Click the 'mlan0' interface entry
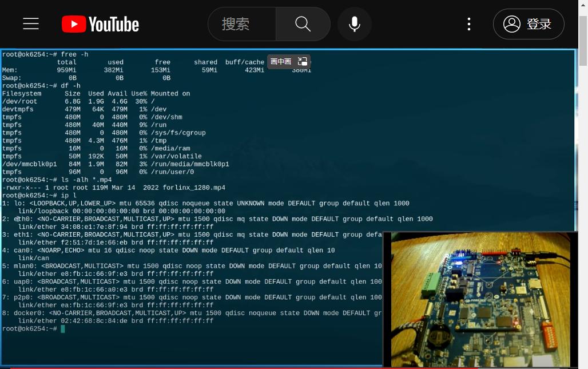The width and height of the screenshot is (588, 369). pyautogui.click(x=192, y=266)
